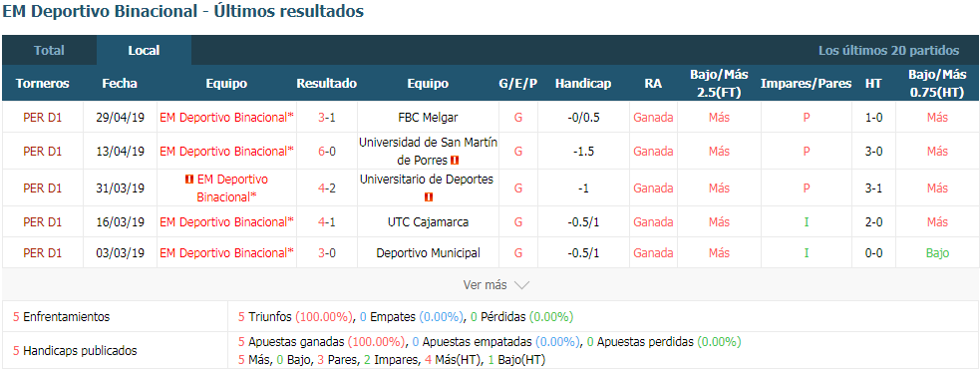This screenshot has height=373, width=980.
Task: Select the Local tab
Action: coord(144,51)
